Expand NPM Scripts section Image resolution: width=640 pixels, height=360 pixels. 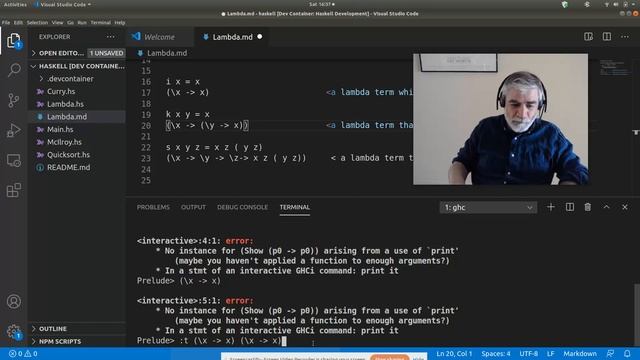(x=77, y=341)
